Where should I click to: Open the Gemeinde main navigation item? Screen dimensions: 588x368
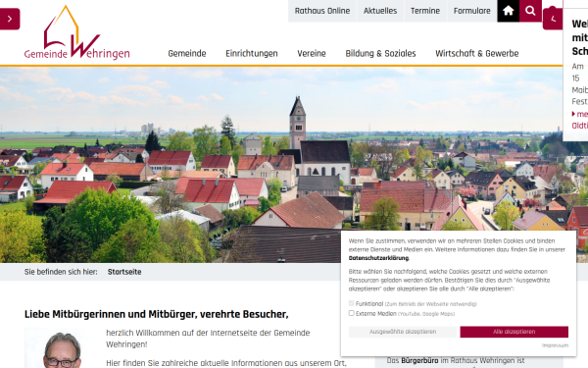click(x=187, y=54)
